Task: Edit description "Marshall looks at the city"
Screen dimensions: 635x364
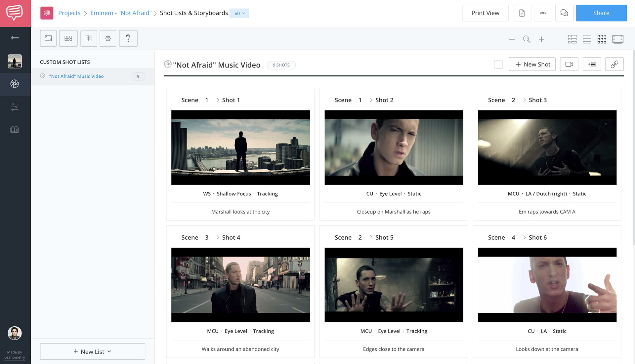Action: click(240, 212)
